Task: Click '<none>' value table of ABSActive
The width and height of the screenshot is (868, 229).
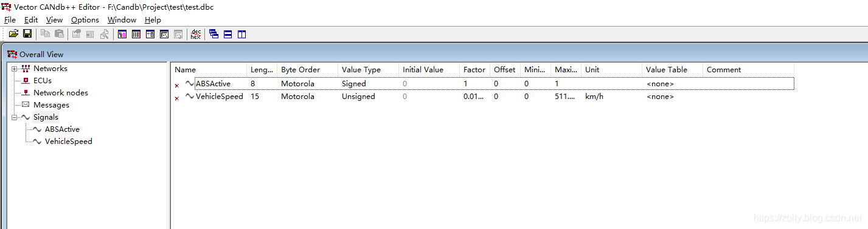Action: click(660, 84)
